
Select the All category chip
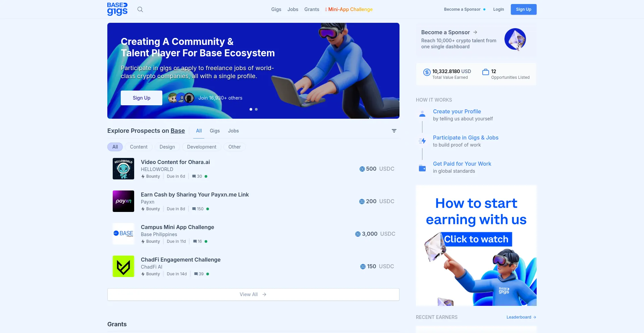coord(115,147)
